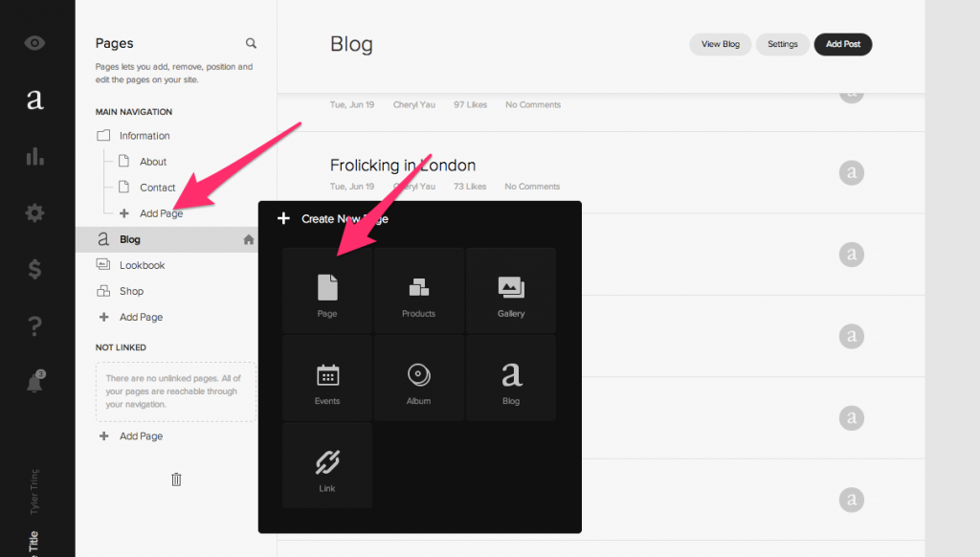Open Commerce using the dollar sign icon

coord(34,269)
